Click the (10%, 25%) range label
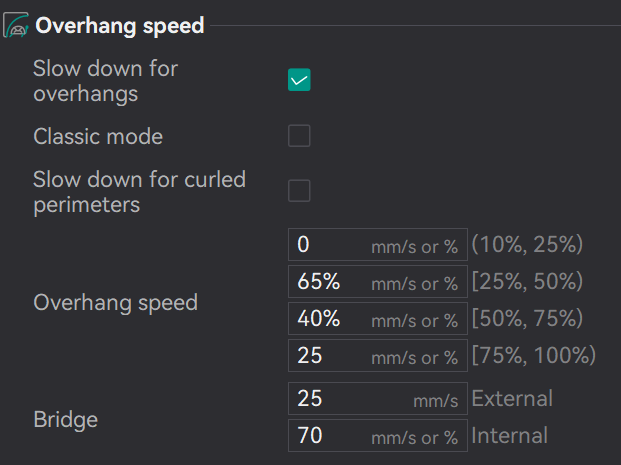 tap(527, 245)
